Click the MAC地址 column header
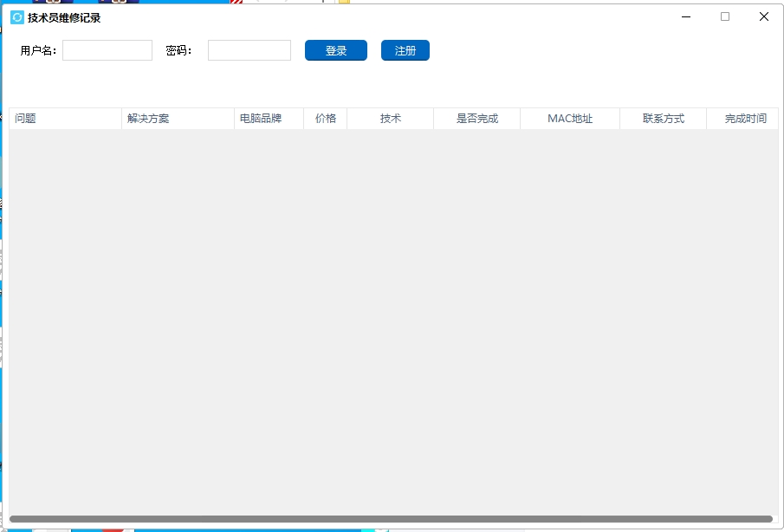This screenshot has height=532, width=784. 570,119
